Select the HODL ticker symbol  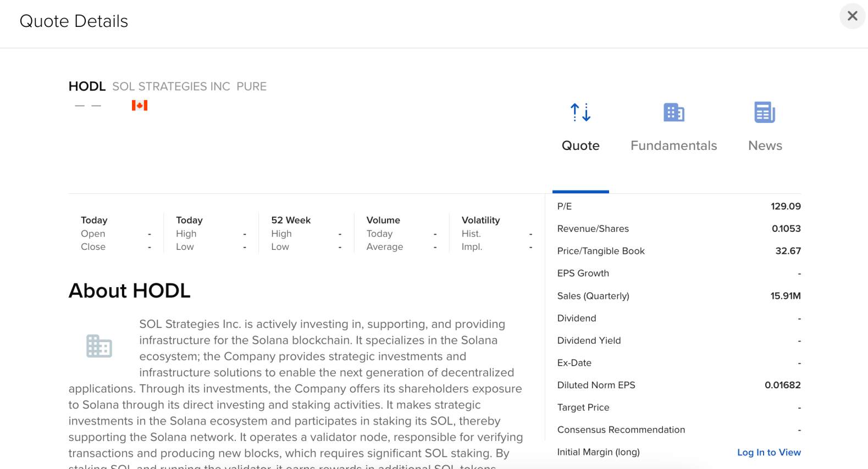tap(87, 86)
